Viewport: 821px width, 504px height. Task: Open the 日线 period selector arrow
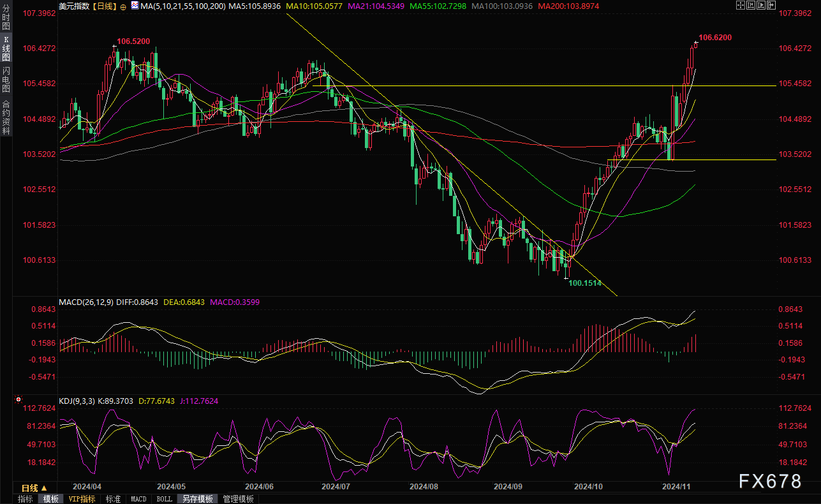(44, 488)
